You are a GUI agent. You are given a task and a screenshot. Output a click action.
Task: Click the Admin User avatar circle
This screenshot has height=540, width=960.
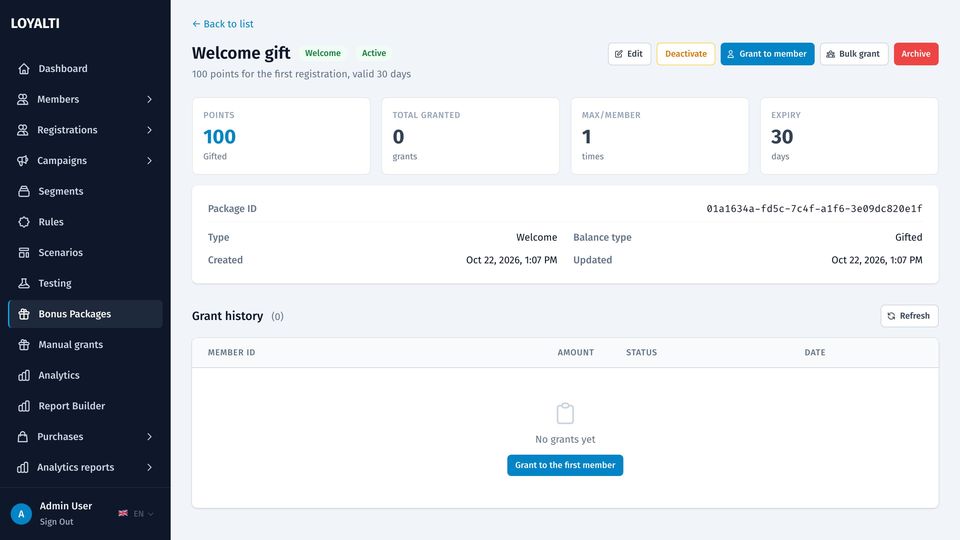pos(21,514)
